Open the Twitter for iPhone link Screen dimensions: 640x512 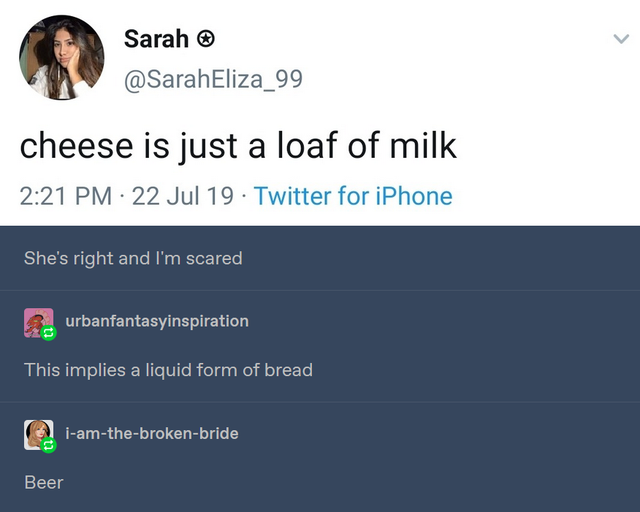[x=353, y=196]
